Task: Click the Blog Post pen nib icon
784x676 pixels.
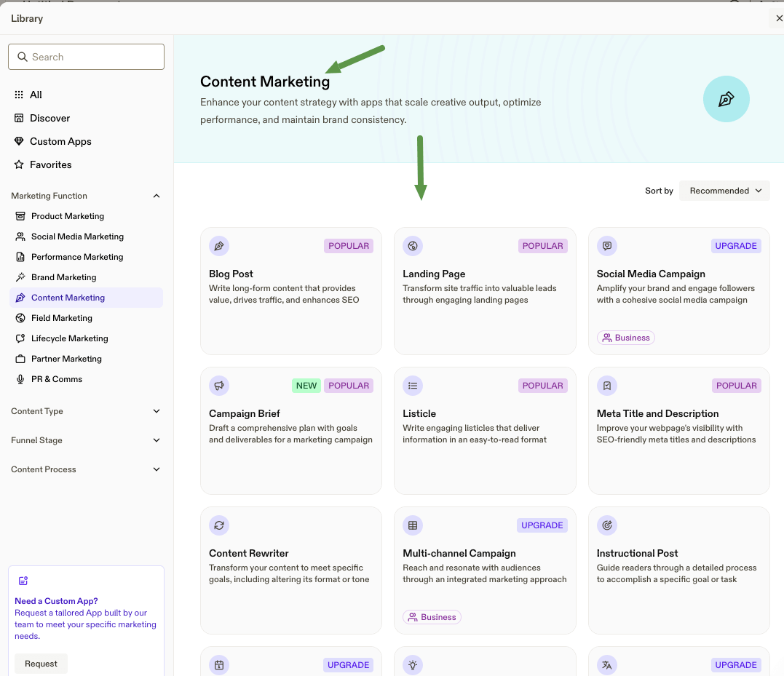Action: pyautogui.click(x=219, y=246)
